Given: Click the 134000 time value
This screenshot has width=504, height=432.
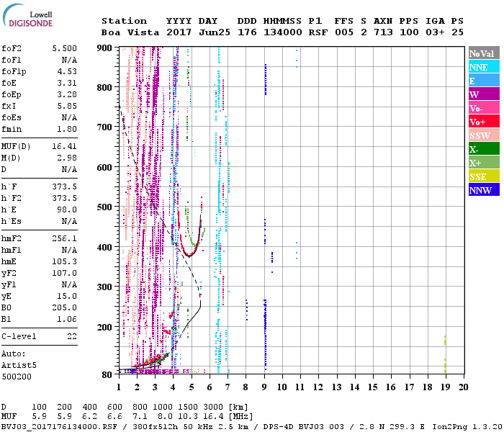Looking at the screenshot, I should (x=282, y=32).
